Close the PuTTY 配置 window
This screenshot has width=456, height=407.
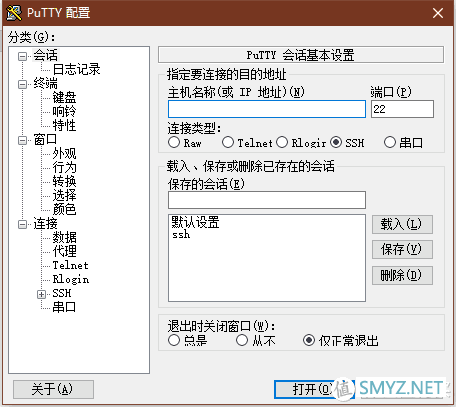coord(438,13)
